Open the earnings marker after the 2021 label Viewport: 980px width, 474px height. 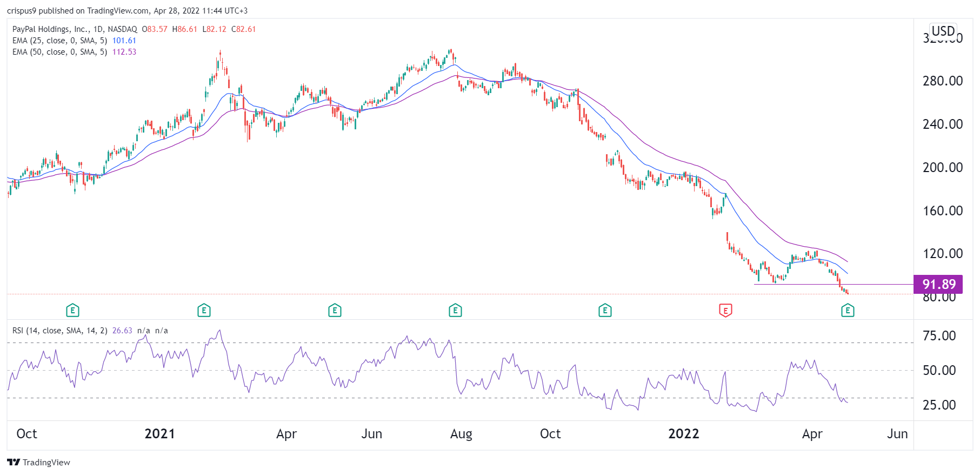[x=204, y=311]
